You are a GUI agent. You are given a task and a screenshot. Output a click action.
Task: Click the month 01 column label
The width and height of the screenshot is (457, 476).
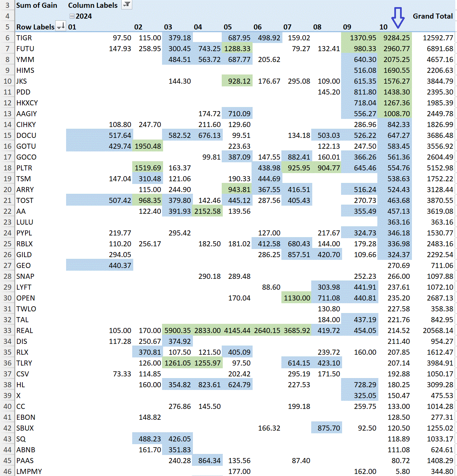[72, 27]
